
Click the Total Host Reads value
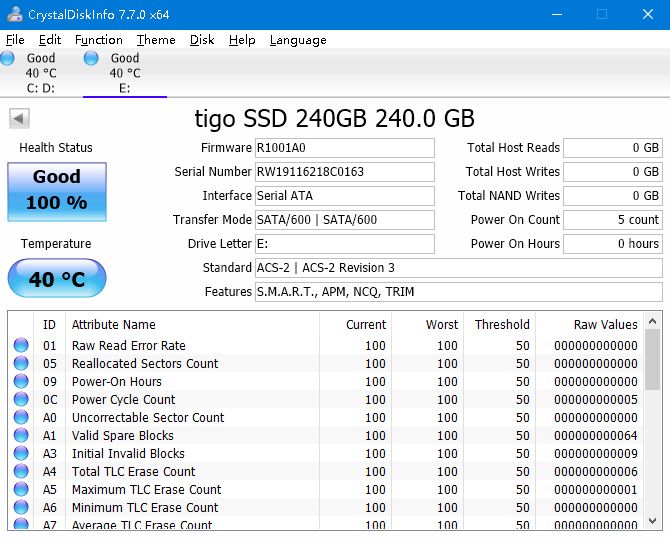(x=613, y=148)
